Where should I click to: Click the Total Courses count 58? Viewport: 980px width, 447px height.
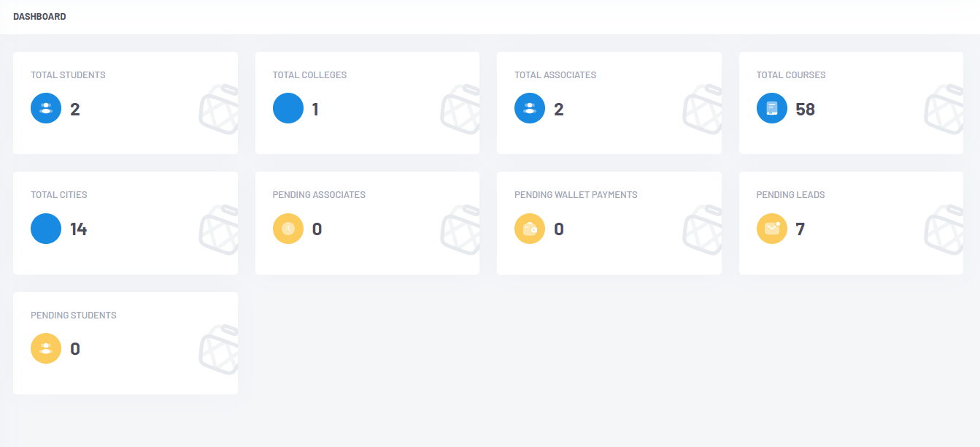[x=805, y=110]
